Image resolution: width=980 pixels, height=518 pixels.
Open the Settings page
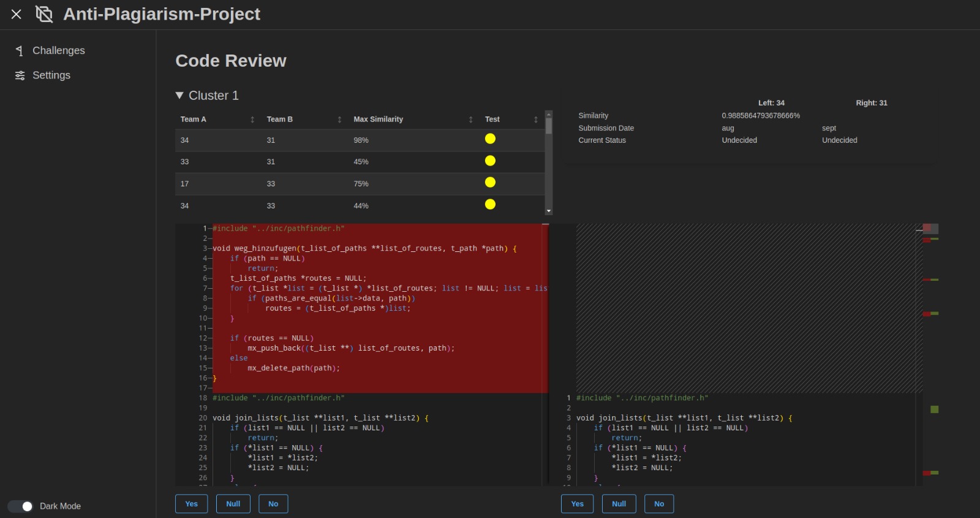[x=51, y=75]
